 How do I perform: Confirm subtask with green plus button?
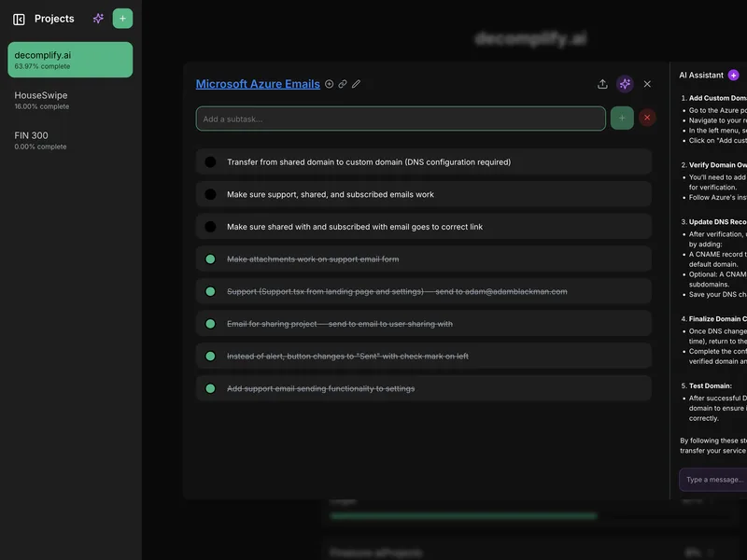pyautogui.click(x=622, y=119)
